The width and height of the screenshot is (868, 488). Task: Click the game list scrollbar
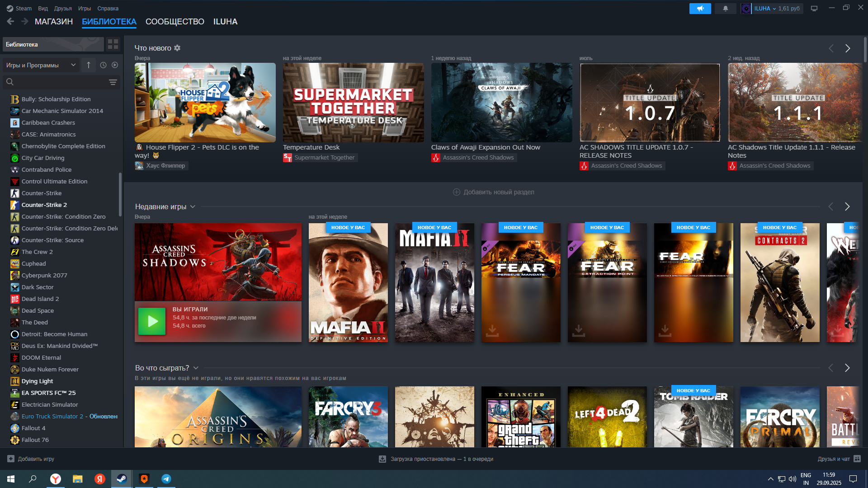coord(120,194)
